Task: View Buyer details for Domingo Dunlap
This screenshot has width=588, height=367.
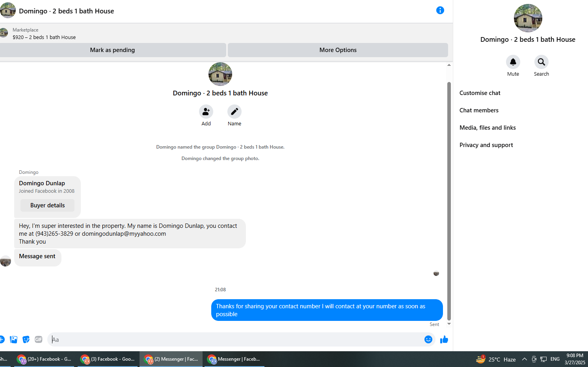Action: click(x=47, y=205)
